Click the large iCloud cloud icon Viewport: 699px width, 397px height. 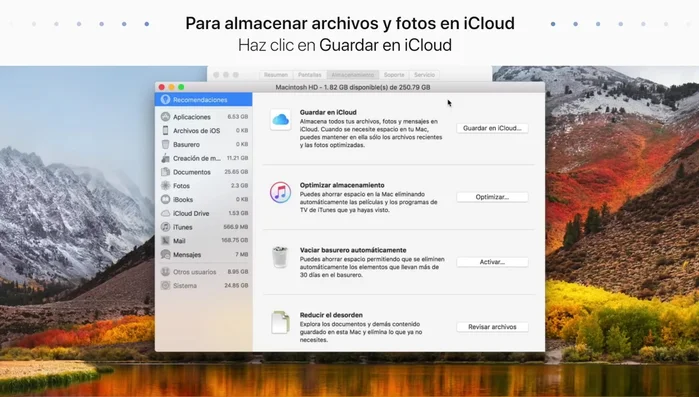pyautogui.click(x=280, y=119)
